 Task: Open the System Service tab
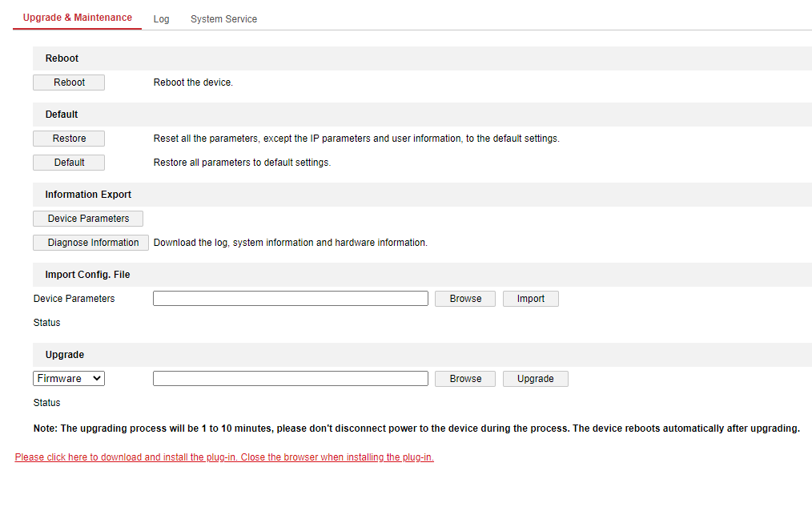223,19
